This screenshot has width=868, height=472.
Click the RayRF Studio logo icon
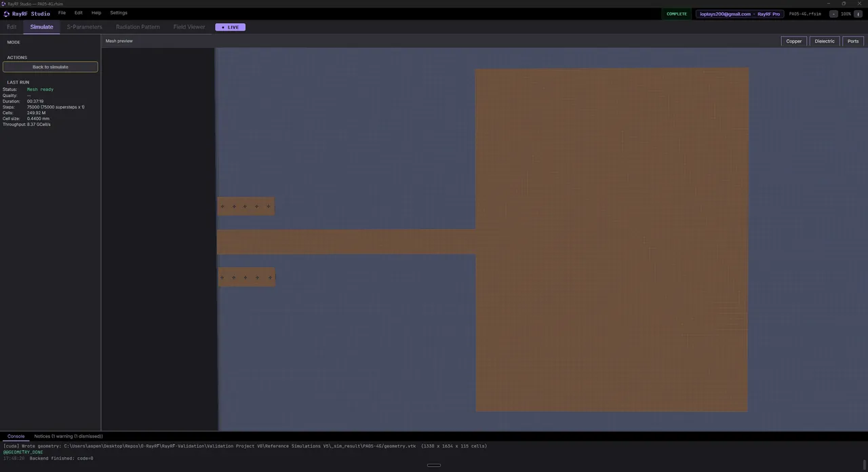tap(6, 14)
